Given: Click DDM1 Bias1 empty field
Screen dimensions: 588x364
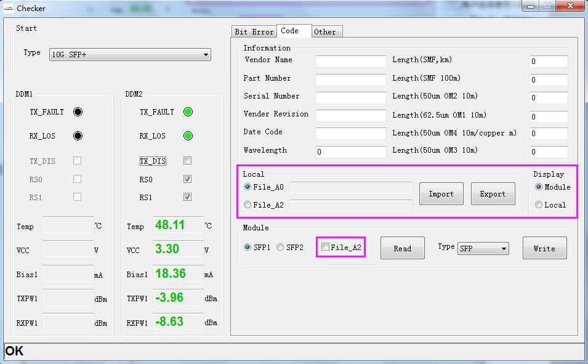Looking at the screenshot, I should click(x=68, y=273).
